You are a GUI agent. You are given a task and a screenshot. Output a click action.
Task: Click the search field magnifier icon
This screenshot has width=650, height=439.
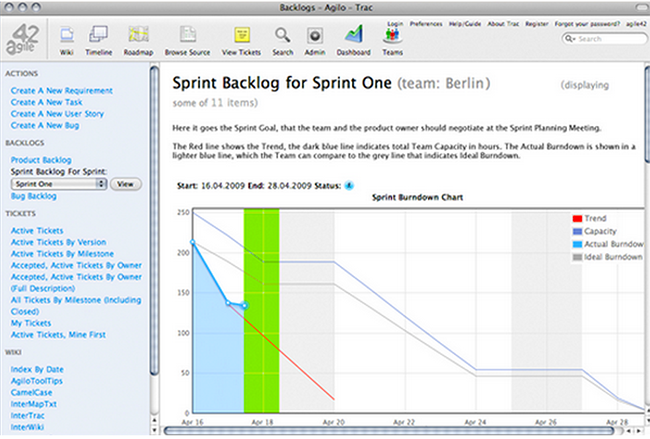coord(570,39)
